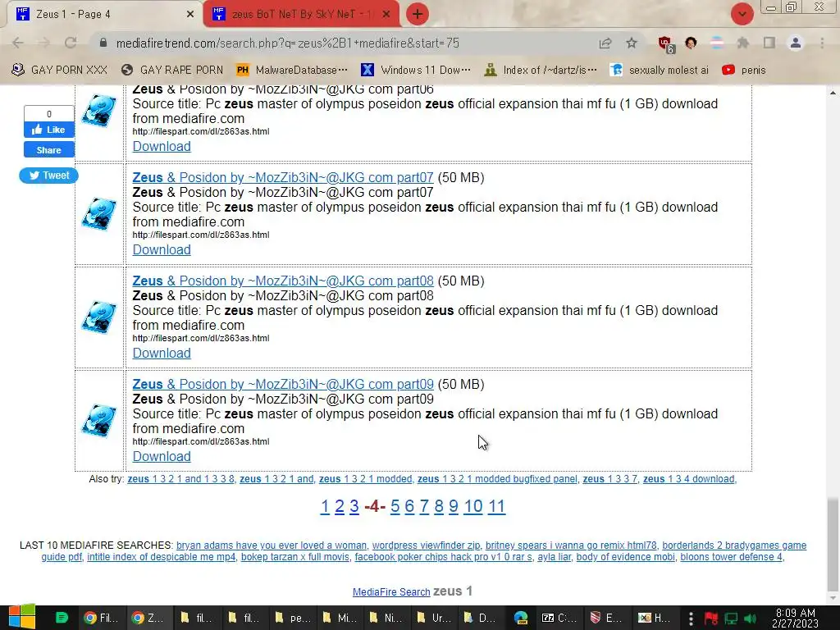Go to results page 3
The height and width of the screenshot is (630, 840).
coord(354,506)
